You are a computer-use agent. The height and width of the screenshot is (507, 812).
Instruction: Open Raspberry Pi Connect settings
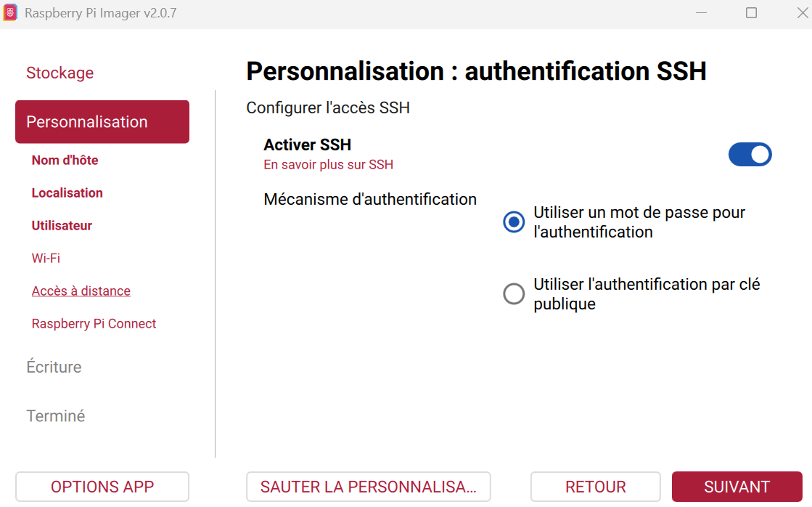tap(94, 323)
